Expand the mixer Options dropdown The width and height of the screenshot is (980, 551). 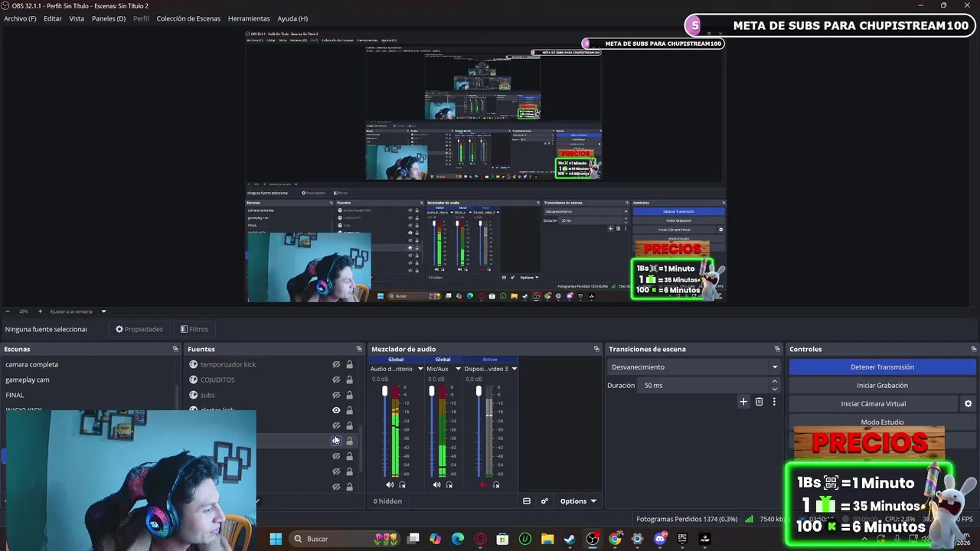(578, 501)
